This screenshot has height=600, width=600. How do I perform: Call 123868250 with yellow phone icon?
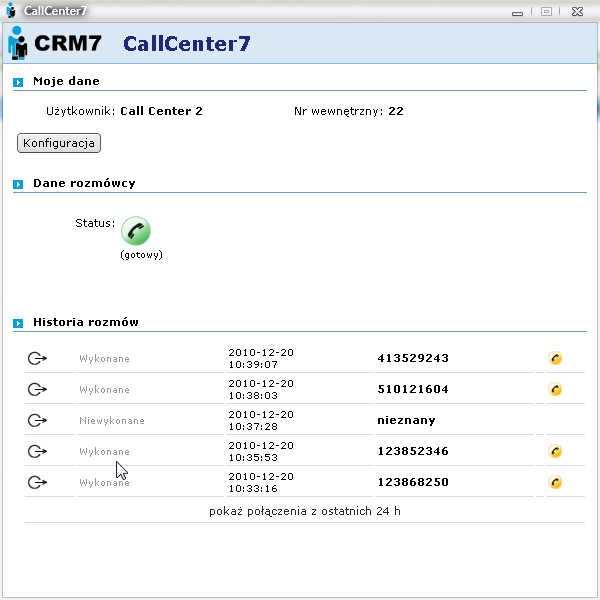click(x=555, y=482)
